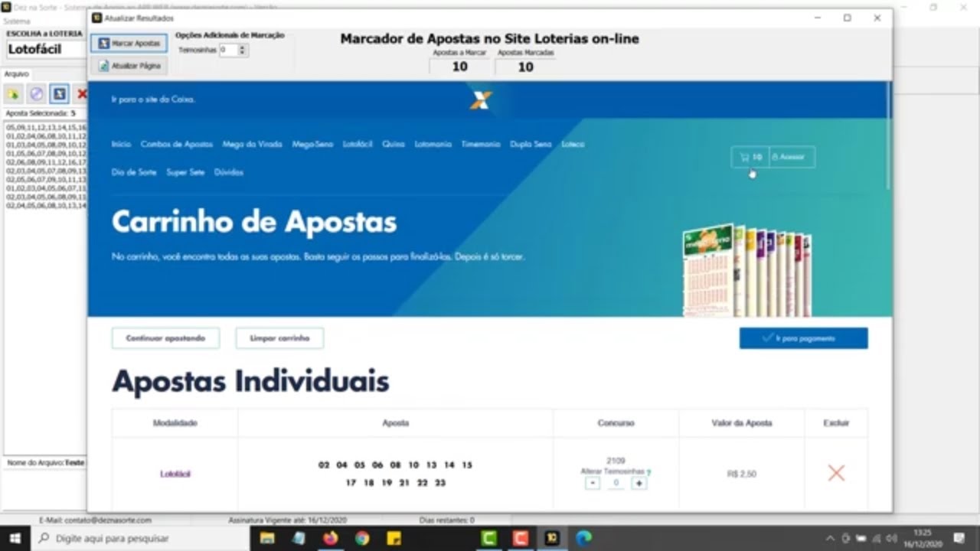Screen dimensions: 980x551
Task: Increase the Teimosinhas spinner at the top
Action: click(243, 47)
